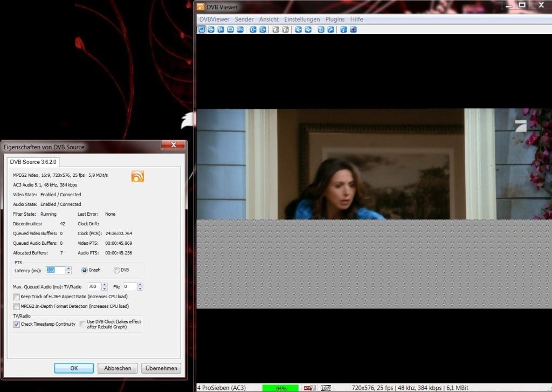Click the Clock (PCR) value 24:26:03.764
Viewport: 552px width, 392px height.
[x=119, y=233]
